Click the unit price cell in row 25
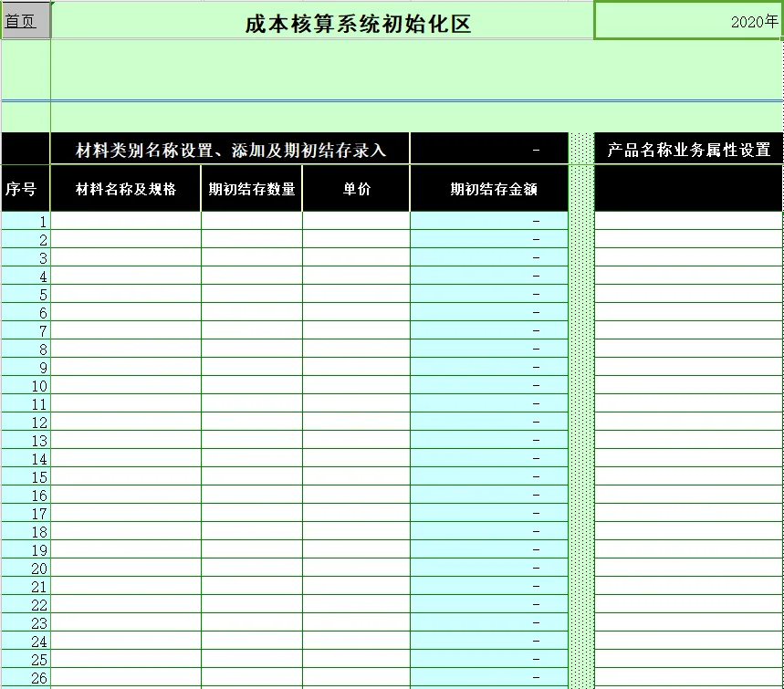 pos(356,659)
